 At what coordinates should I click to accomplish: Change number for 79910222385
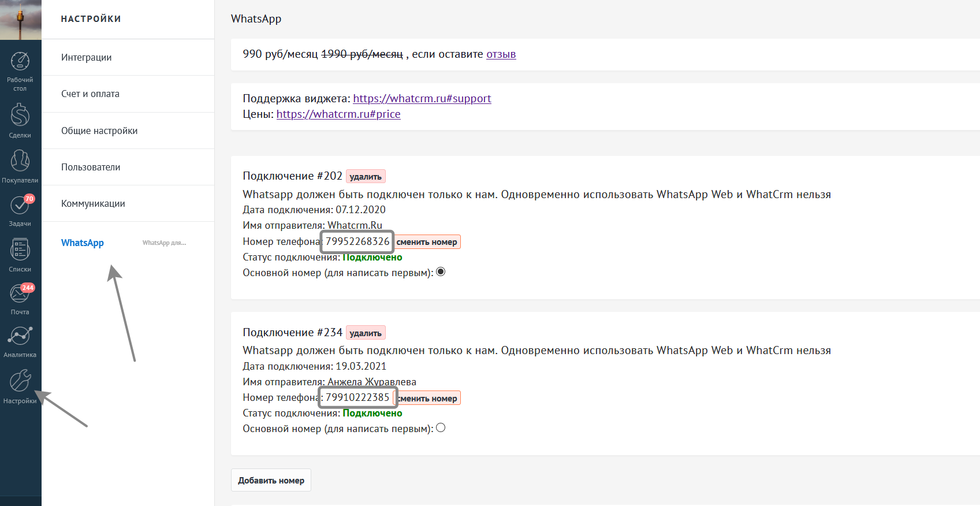427,398
